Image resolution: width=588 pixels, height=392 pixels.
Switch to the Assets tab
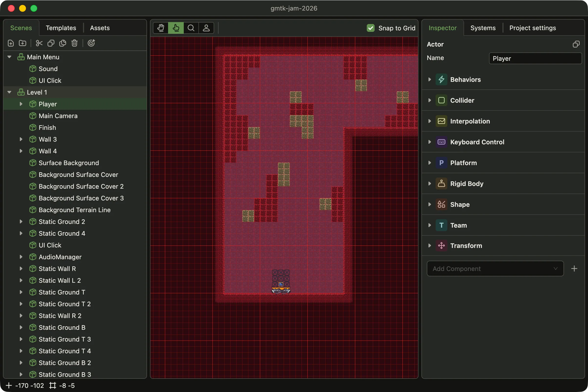click(100, 28)
